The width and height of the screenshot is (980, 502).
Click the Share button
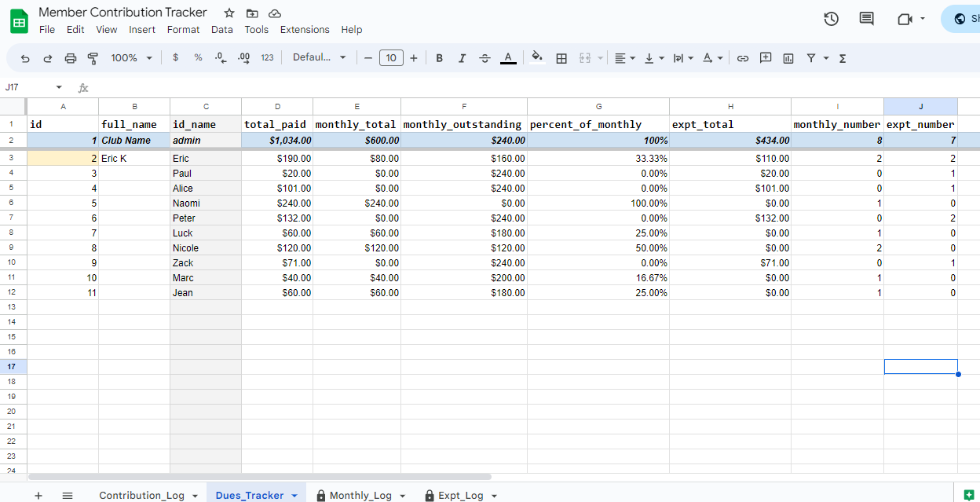point(961,19)
